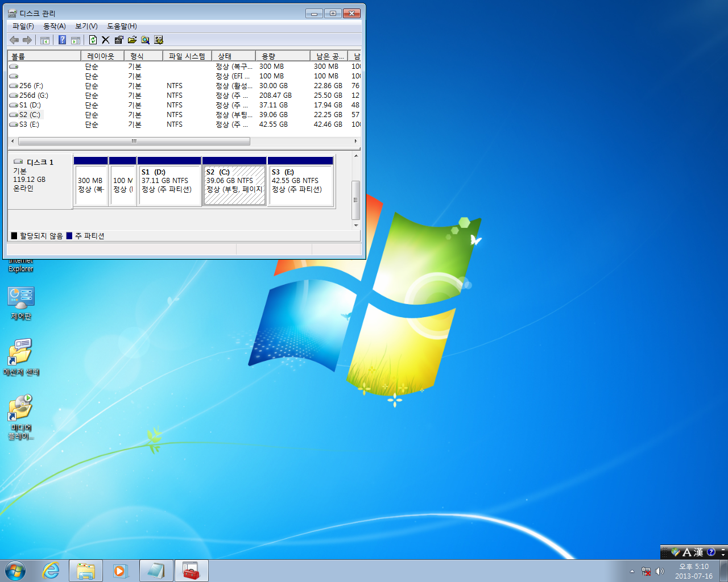Select the S2 (C:) volume row
Screen dimensions: 728x582
pyautogui.click(x=184, y=115)
